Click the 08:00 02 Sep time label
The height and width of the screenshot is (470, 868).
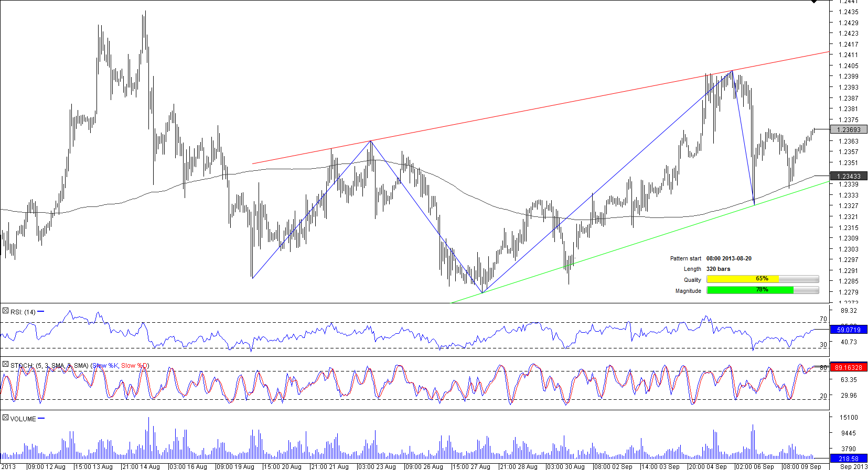pos(613,466)
